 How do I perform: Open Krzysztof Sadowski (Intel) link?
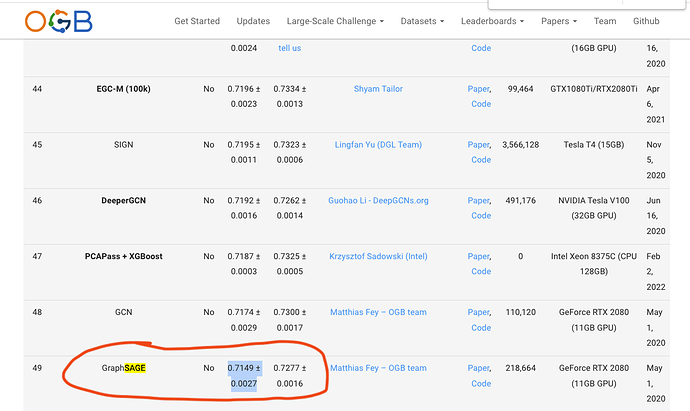click(378, 257)
